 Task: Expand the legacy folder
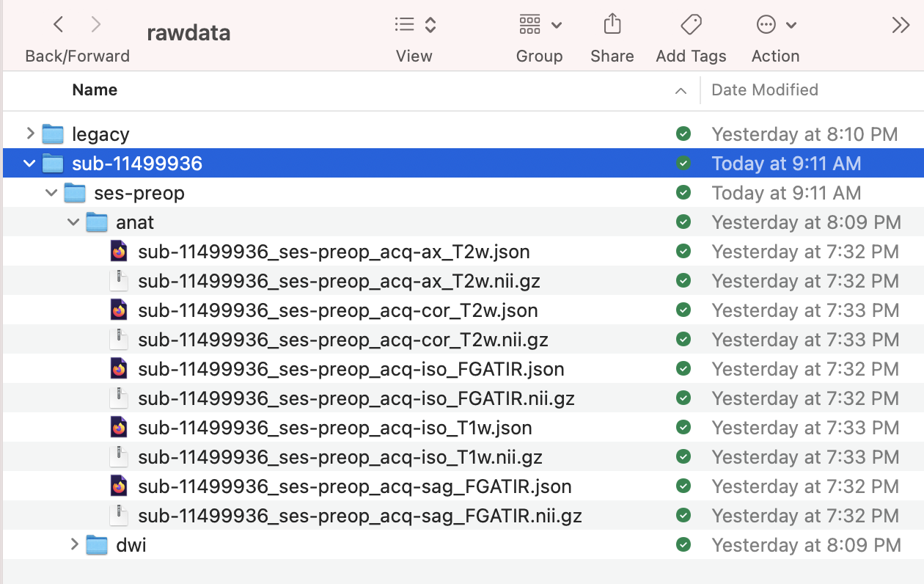coord(29,134)
